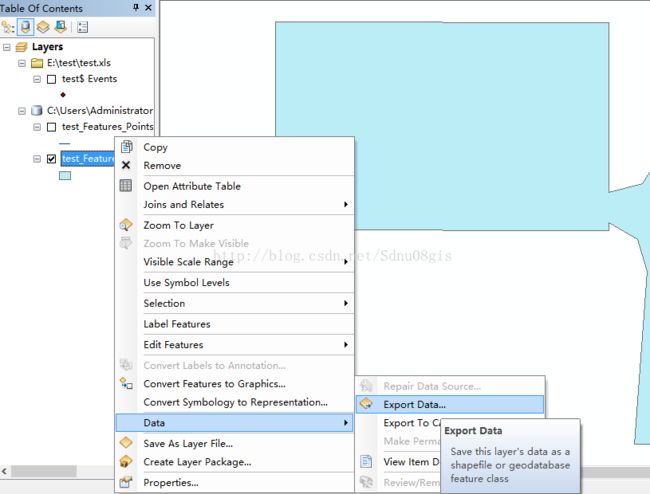Image resolution: width=650 pixels, height=494 pixels.
Task: Click the Properties icon
Action: click(x=126, y=482)
